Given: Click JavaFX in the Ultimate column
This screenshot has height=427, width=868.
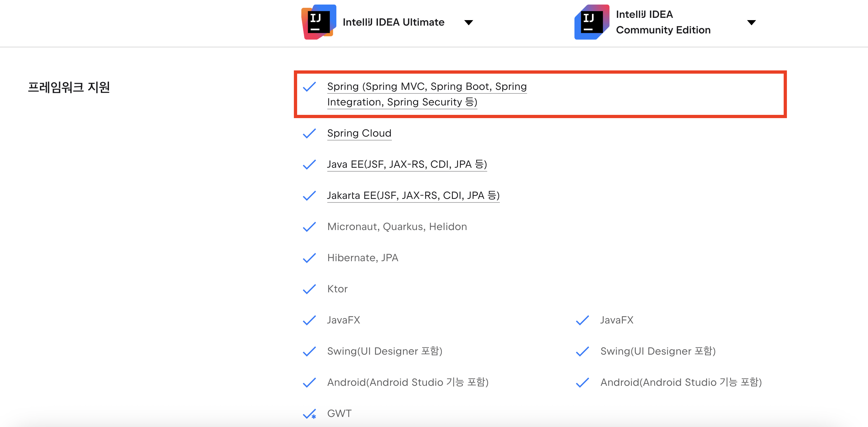Looking at the screenshot, I should tap(344, 320).
